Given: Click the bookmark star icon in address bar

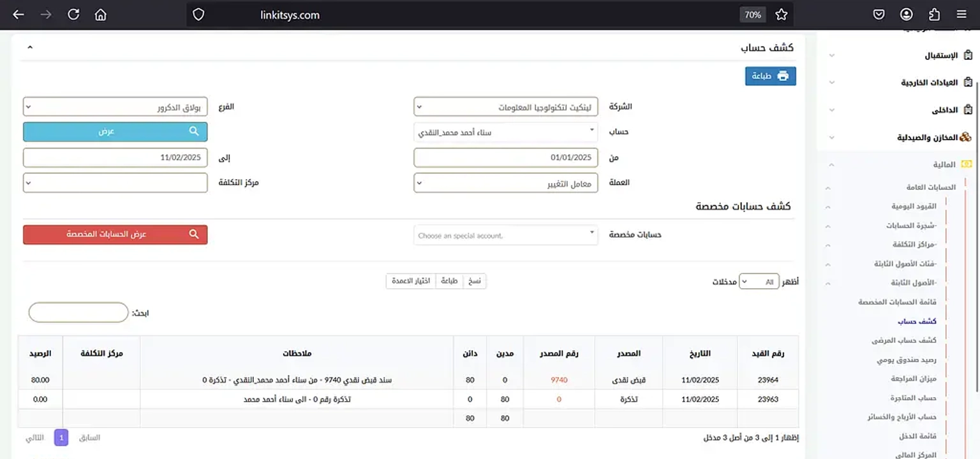Looking at the screenshot, I should point(781,14).
